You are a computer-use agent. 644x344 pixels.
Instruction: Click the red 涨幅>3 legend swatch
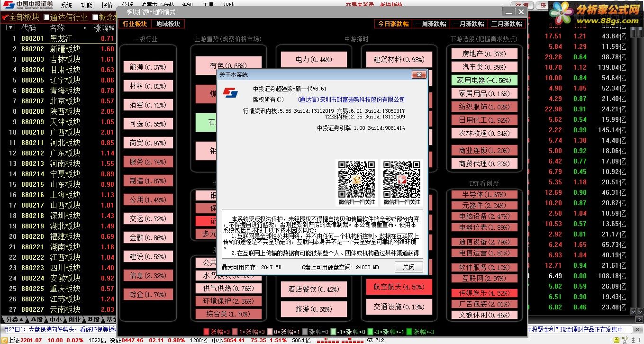point(206,332)
